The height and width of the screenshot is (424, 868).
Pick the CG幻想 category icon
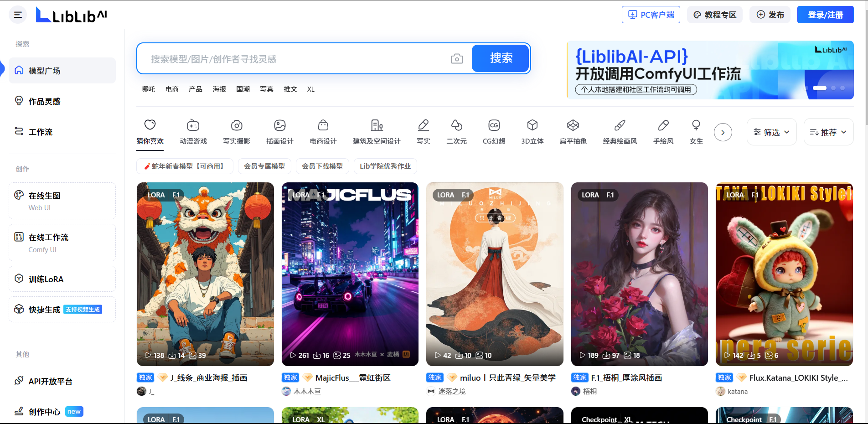494,125
